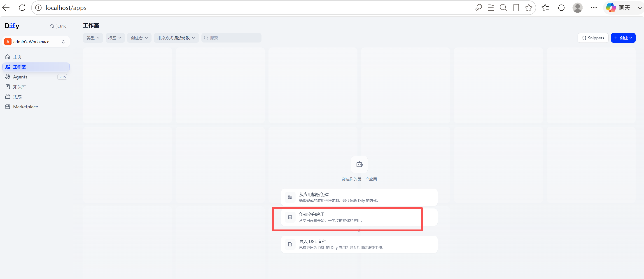Open Copilot chat 聊天 button
Image resolution: width=644 pixels, height=279 pixels.
point(618,8)
